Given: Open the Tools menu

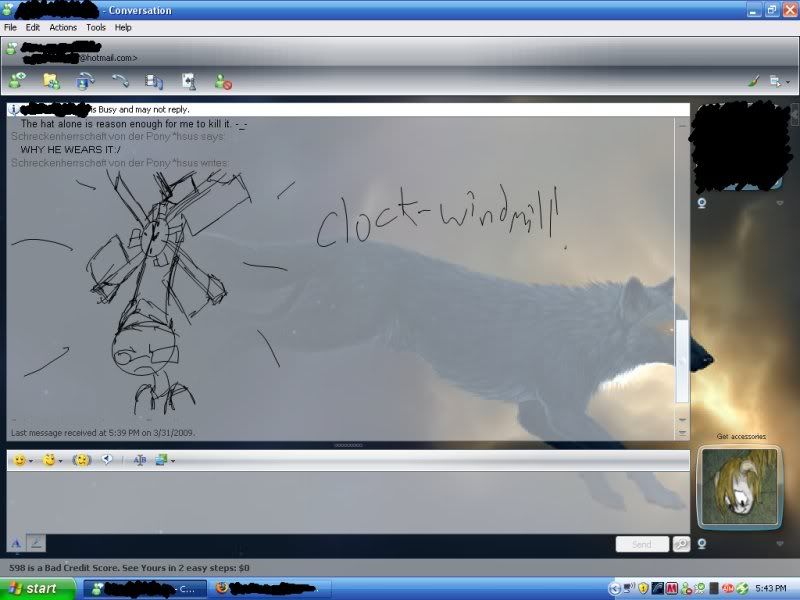Looking at the screenshot, I should click(96, 27).
